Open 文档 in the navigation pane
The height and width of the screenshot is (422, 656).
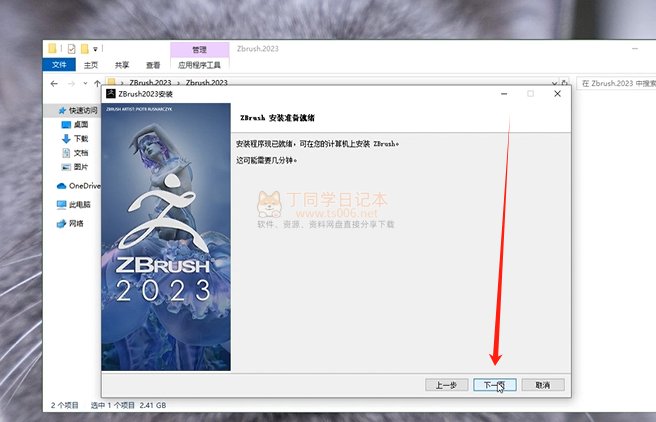click(x=81, y=153)
